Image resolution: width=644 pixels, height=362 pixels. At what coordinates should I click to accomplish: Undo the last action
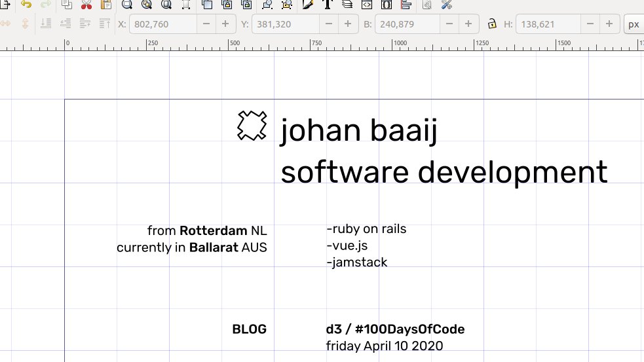pyautogui.click(x=26, y=4)
